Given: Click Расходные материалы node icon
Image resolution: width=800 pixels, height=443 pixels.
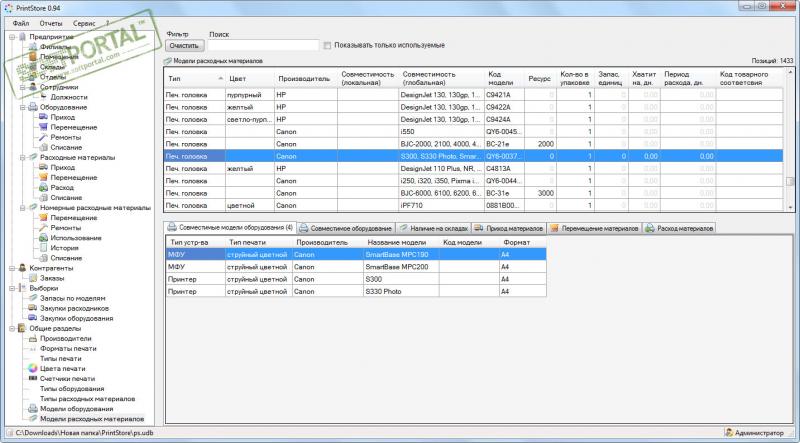Looking at the screenshot, I should pos(33,157).
